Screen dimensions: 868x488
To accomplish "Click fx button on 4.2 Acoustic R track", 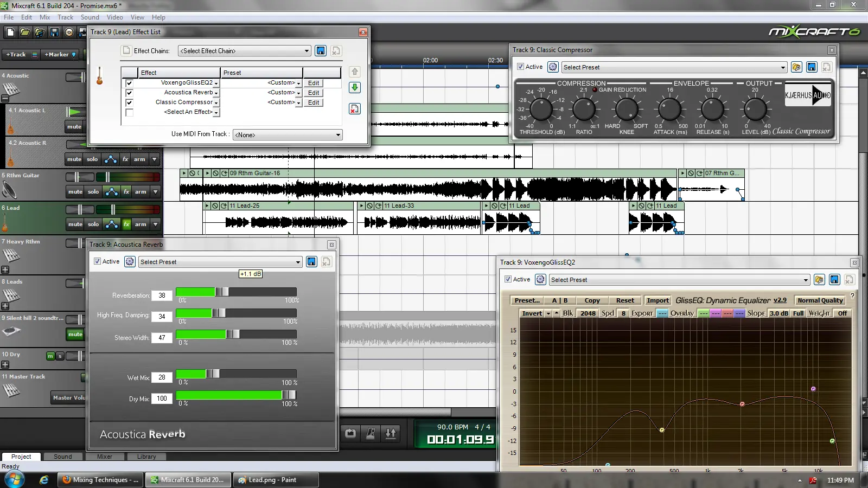I will tap(125, 159).
